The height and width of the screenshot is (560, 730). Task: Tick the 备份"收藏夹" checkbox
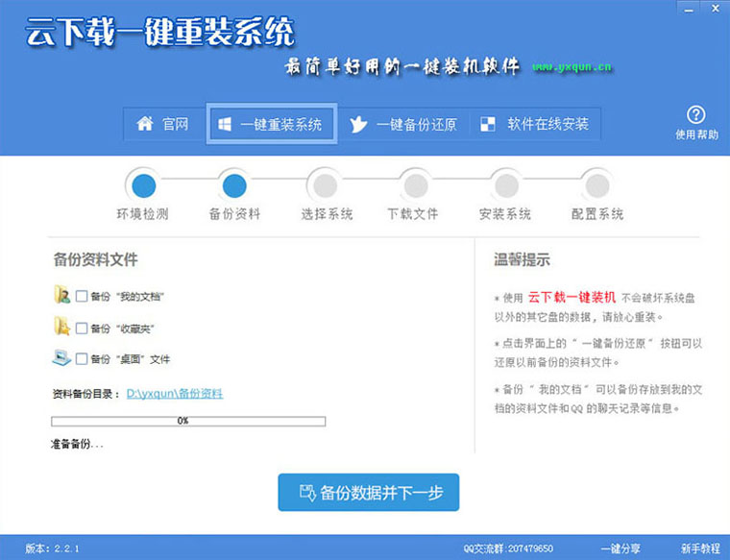(x=82, y=329)
